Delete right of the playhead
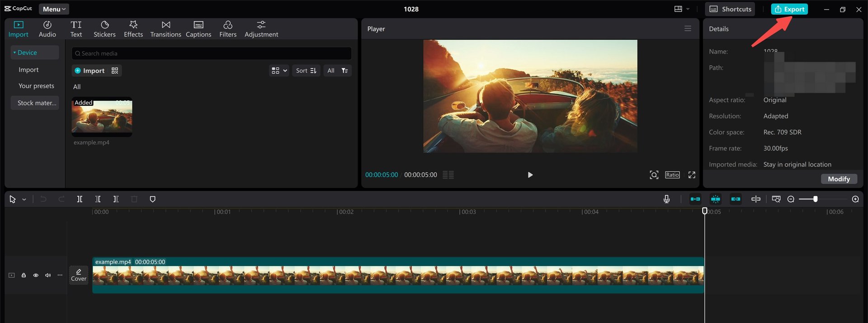 [116, 199]
